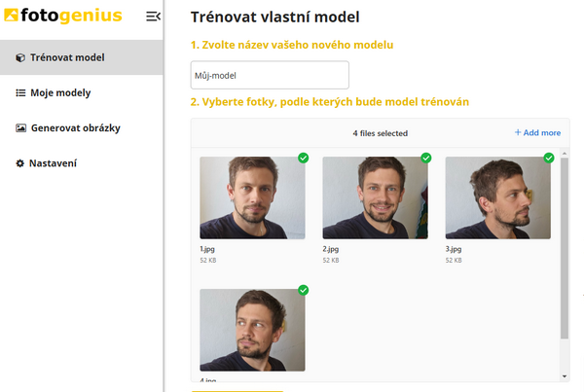Deselect the fourth photo's green checkmark
584x392 pixels.
click(303, 290)
